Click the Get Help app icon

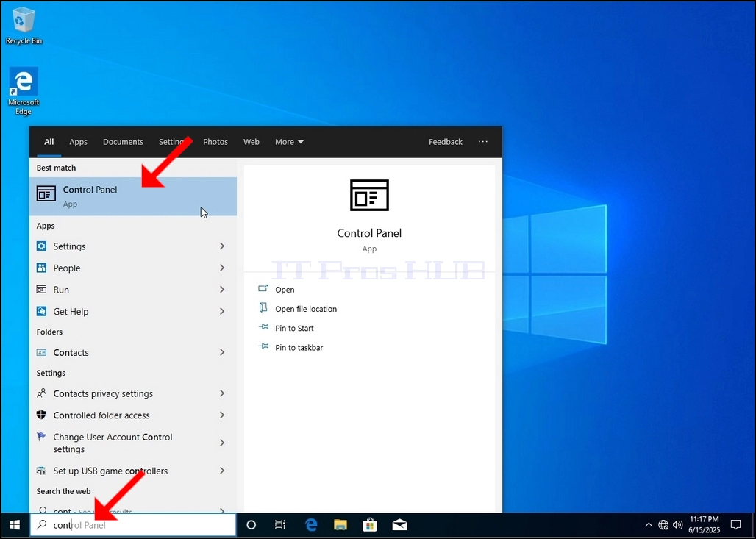pos(41,312)
